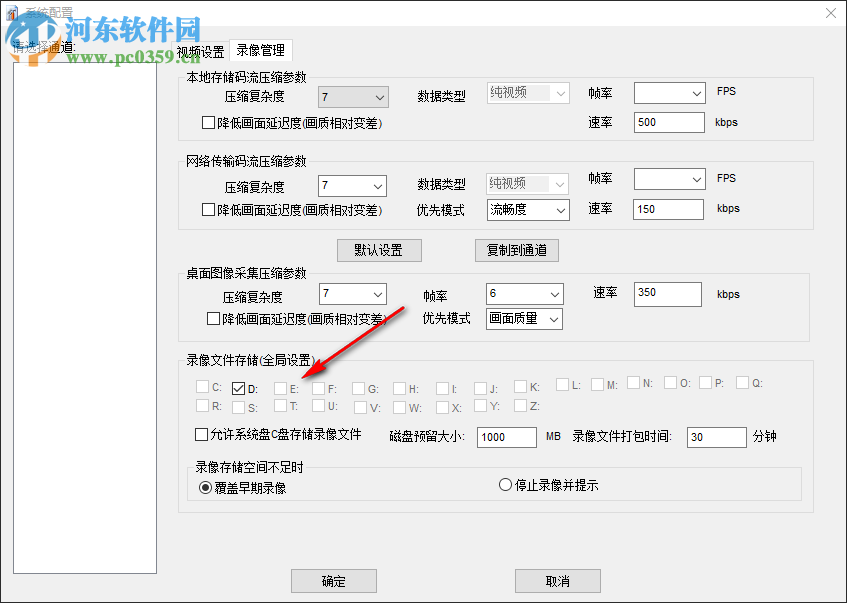Click the 系统配置 title bar application icon
The width and height of the screenshot is (847, 603).
(x=14, y=13)
